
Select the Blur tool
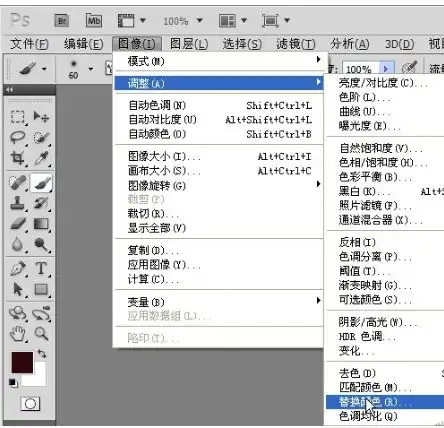point(18,244)
